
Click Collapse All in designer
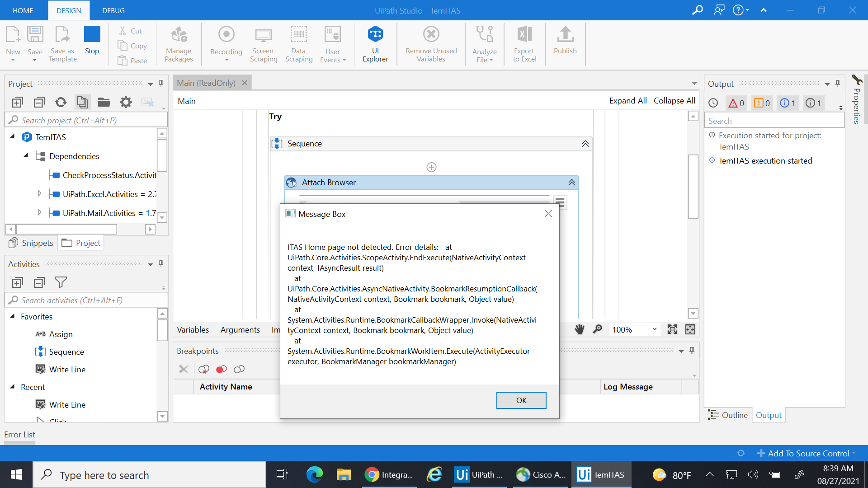(674, 101)
